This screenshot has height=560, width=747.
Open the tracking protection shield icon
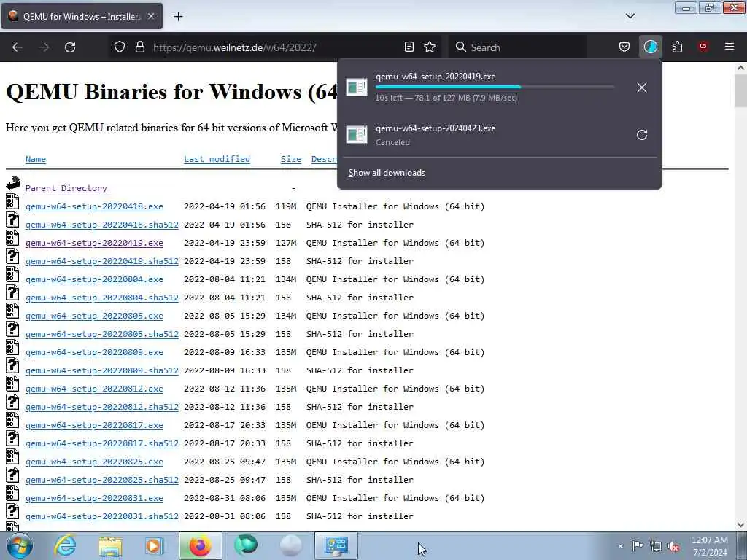[x=120, y=47]
